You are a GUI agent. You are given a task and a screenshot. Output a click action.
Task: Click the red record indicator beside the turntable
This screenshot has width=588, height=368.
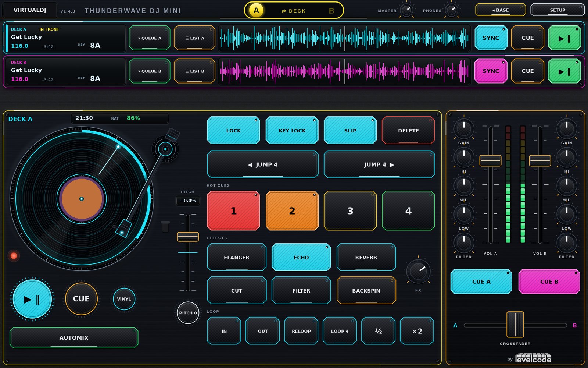[x=14, y=256]
